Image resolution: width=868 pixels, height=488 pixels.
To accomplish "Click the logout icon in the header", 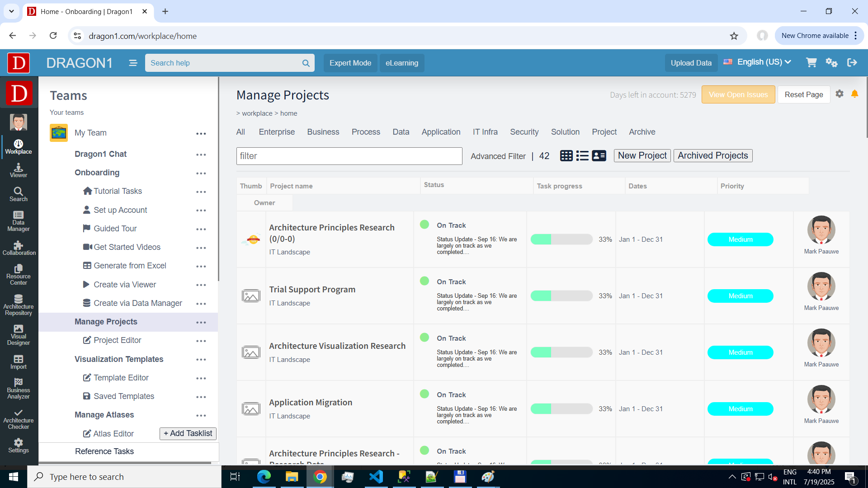I will (852, 62).
